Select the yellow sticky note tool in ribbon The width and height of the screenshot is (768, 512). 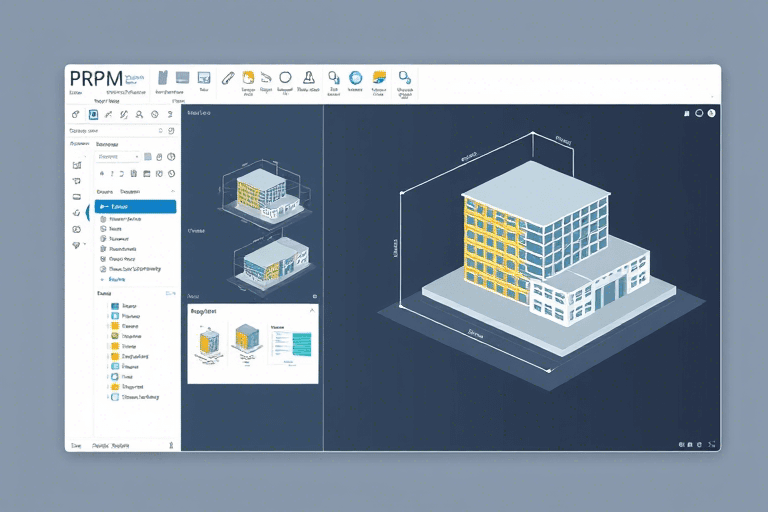(x=249, y=77)
